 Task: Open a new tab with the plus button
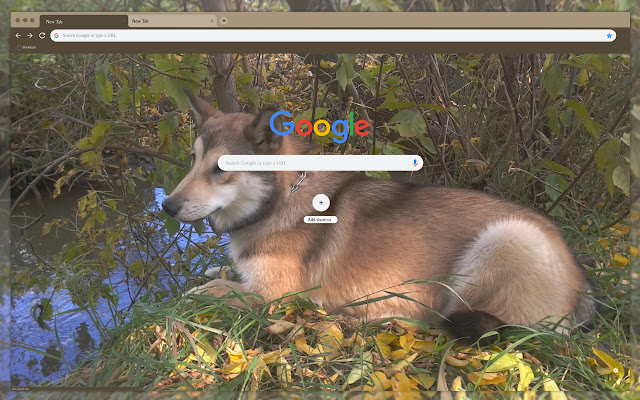[x=224, y=20]
